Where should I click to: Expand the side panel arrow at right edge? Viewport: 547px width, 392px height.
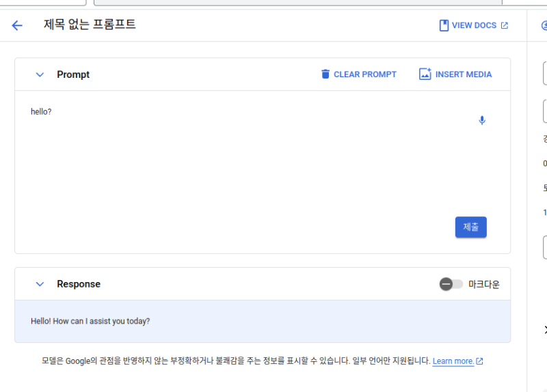pos(544,330)
